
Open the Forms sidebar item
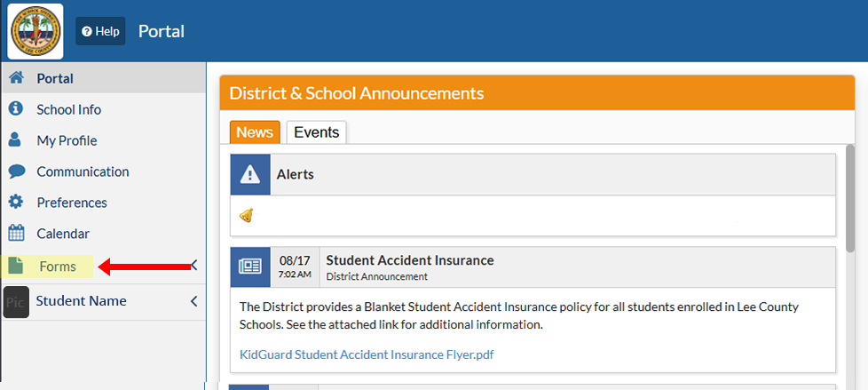pos(58,267)
